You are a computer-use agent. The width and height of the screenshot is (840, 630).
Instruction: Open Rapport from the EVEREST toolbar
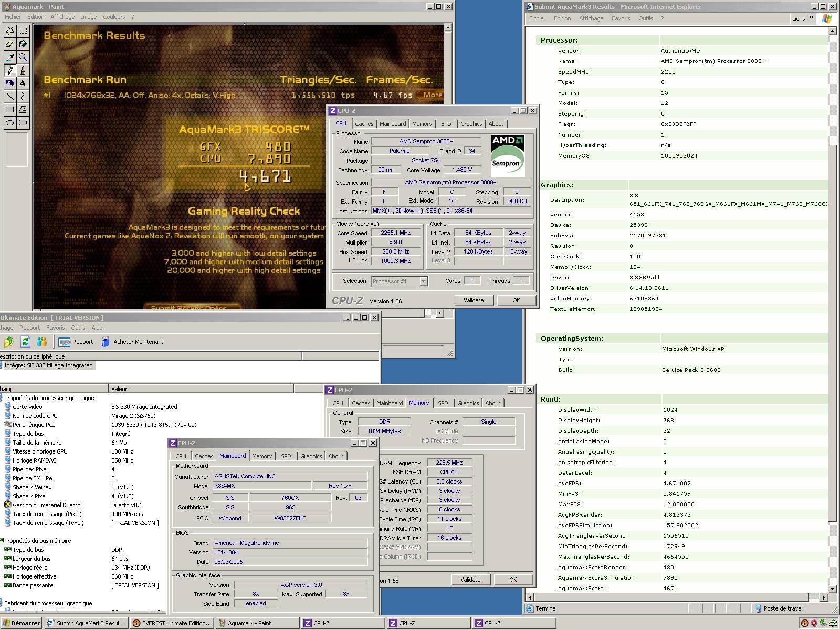76,342
